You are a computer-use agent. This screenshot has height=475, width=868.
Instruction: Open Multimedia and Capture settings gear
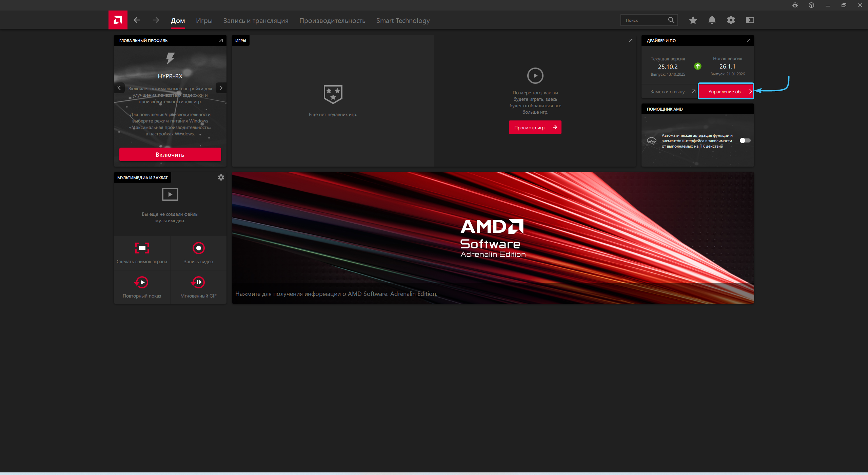click(x=221, y=177)
